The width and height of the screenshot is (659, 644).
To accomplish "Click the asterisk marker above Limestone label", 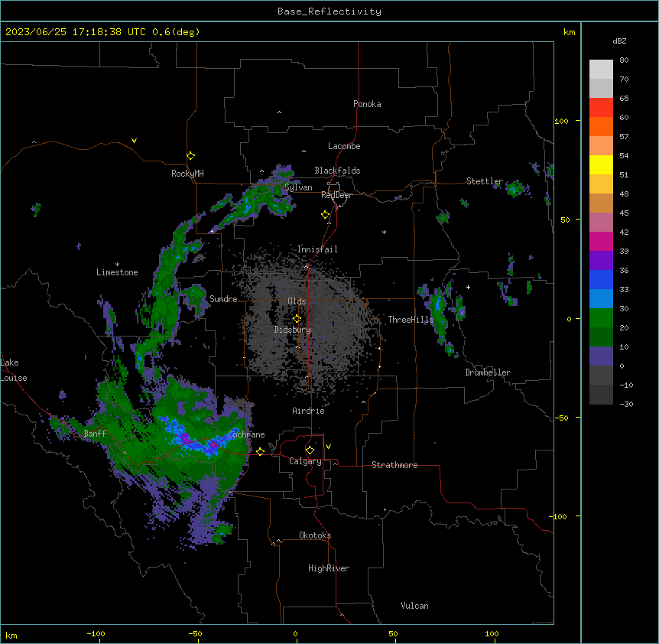I will (117, 265).
